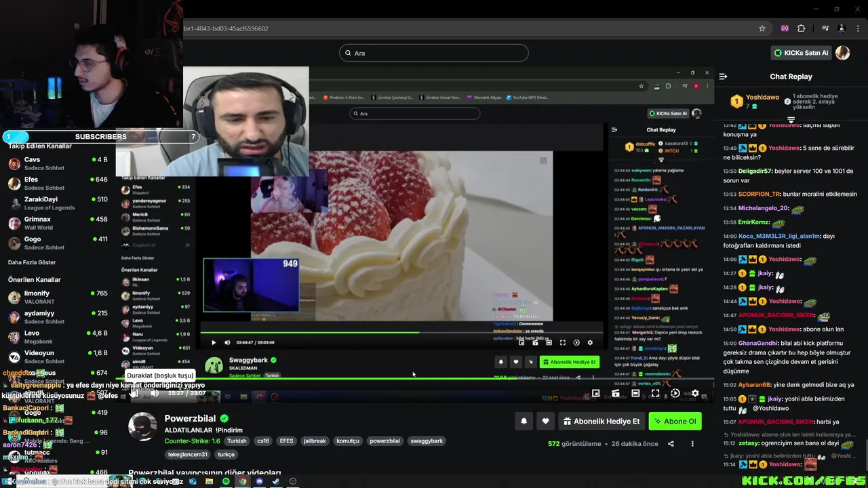The height and width of the screenshot is (488, 868).
Task: Open aydamiyy recommended channel
Action: coord(58,317)
